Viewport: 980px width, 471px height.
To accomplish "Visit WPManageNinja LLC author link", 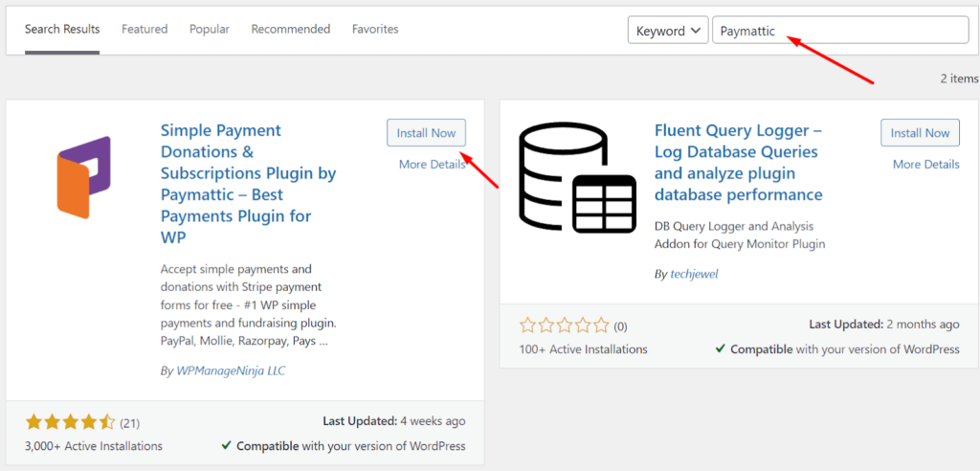I will [231, 370].
